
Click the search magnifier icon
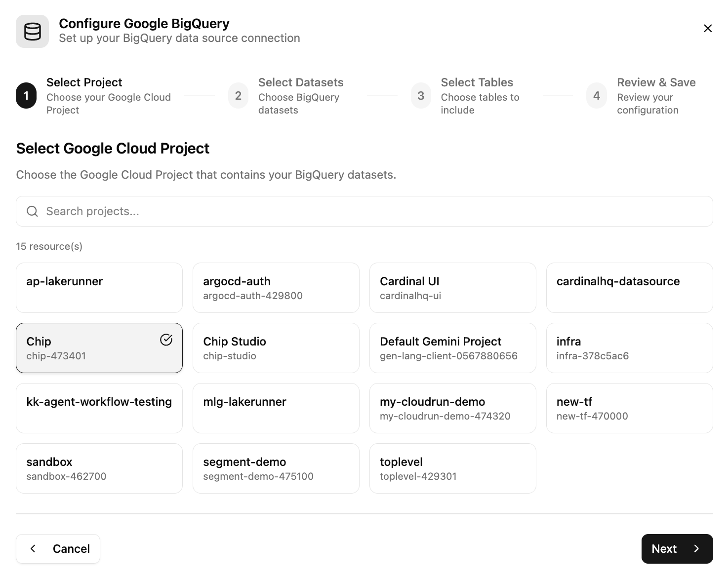click(33, 211)
